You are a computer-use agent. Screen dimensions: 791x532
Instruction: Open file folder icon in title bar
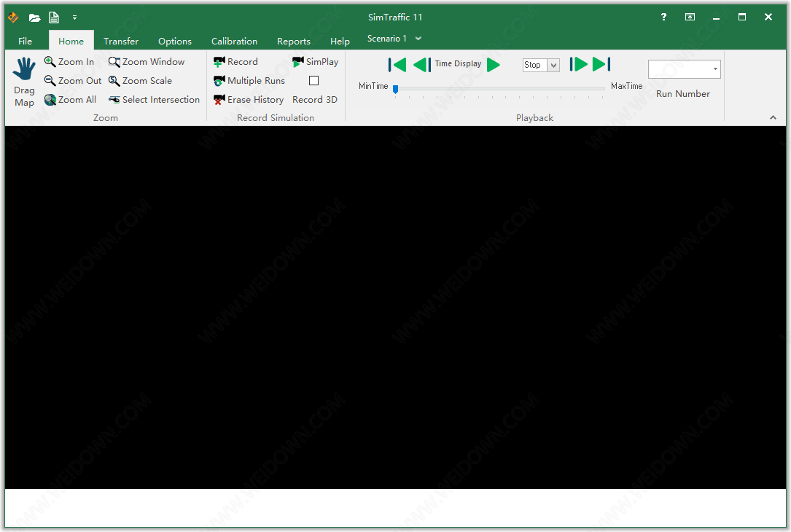point(34,17)
